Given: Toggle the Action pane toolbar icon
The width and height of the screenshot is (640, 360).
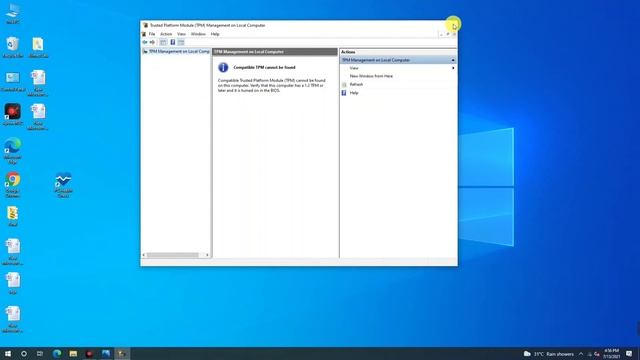Looking at the screenshot, I should 181,42.
